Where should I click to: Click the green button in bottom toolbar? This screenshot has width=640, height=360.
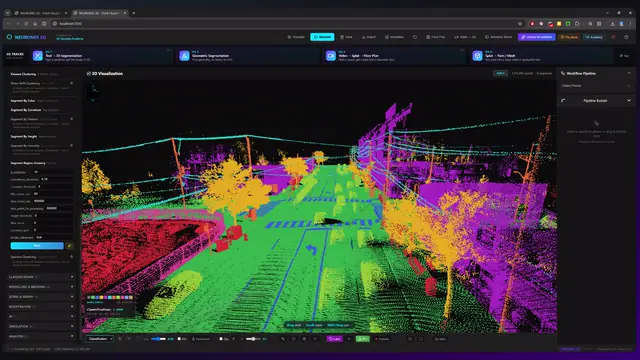click(x=362, y=339)
